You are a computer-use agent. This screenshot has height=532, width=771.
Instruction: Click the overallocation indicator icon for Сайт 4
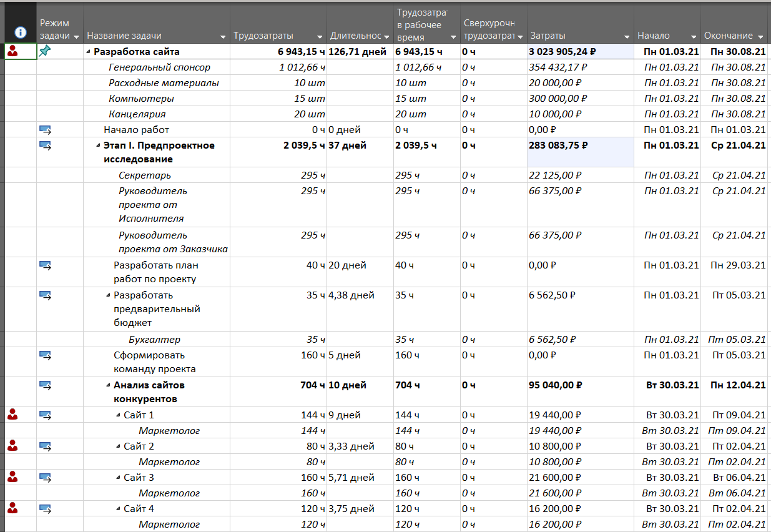coord(12,508)
